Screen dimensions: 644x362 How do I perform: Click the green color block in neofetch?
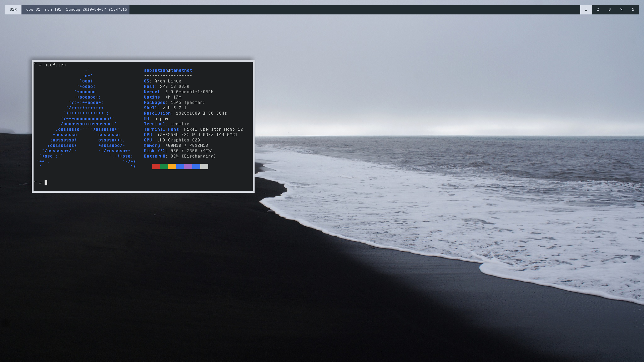pyautogui.click(x=164, y=167)
